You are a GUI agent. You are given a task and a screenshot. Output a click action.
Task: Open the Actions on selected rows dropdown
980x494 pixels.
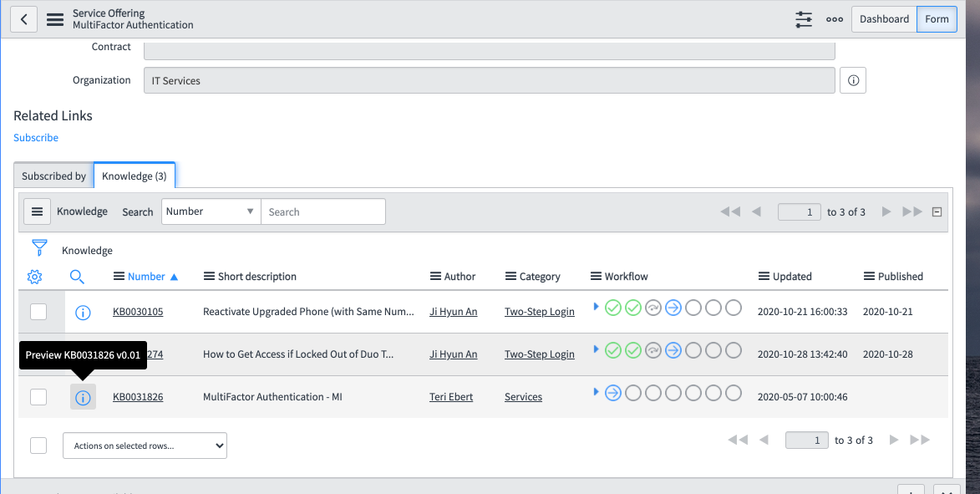(x=144, y=445)
